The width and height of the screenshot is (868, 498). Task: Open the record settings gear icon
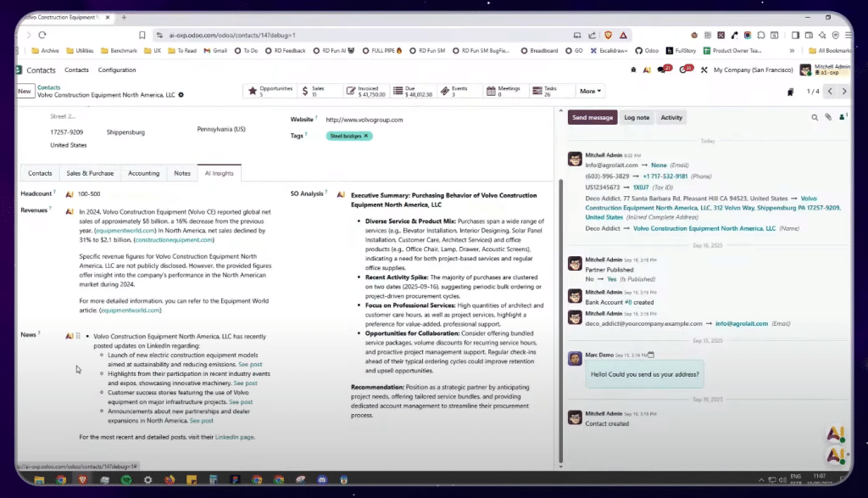[181, 95]
